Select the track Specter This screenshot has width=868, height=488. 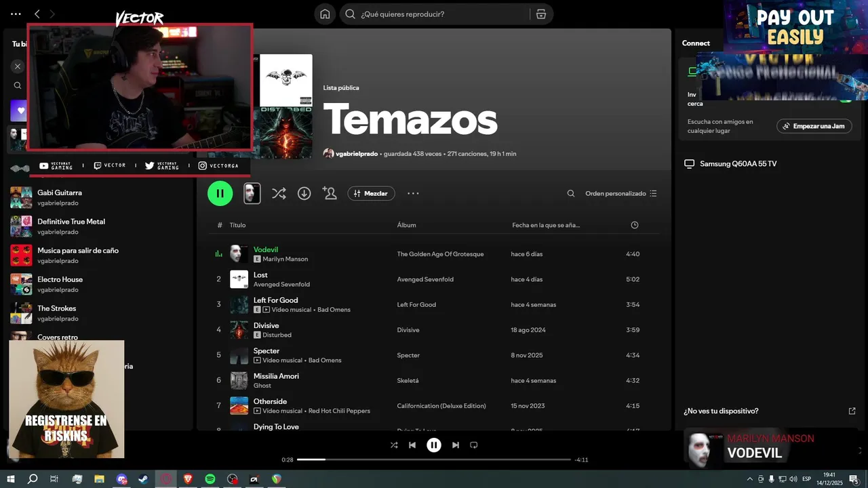267,351
